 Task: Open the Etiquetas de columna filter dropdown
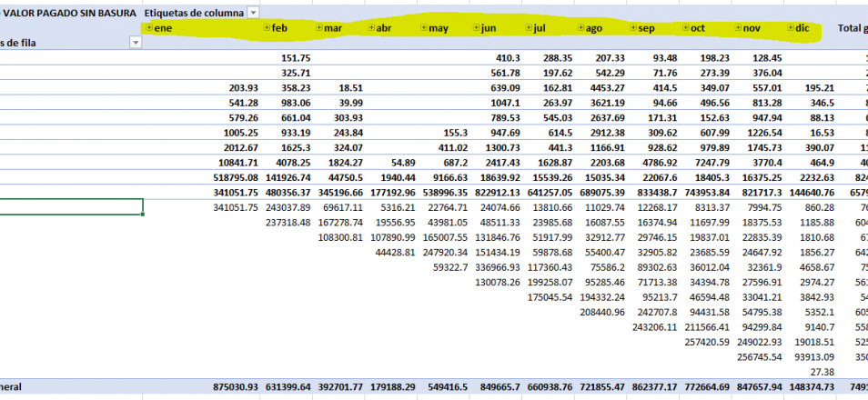click(253, 13)
